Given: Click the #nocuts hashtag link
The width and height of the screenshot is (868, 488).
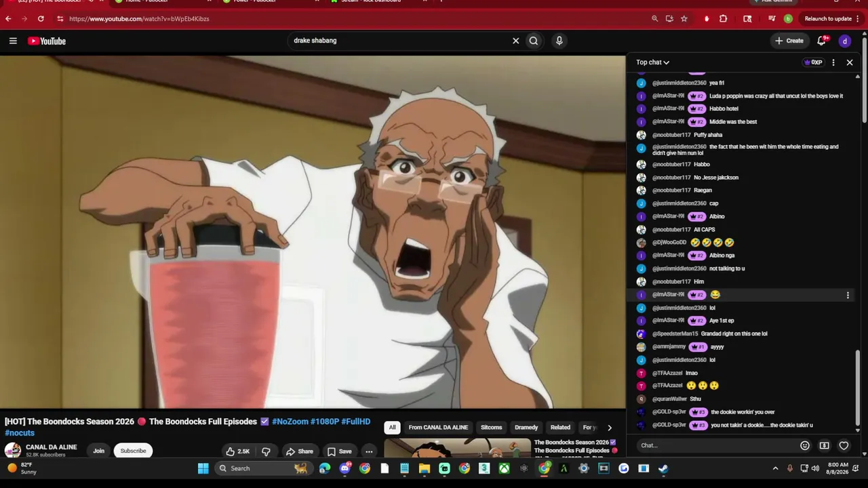Looking at the screenshot, I should 20,433.
